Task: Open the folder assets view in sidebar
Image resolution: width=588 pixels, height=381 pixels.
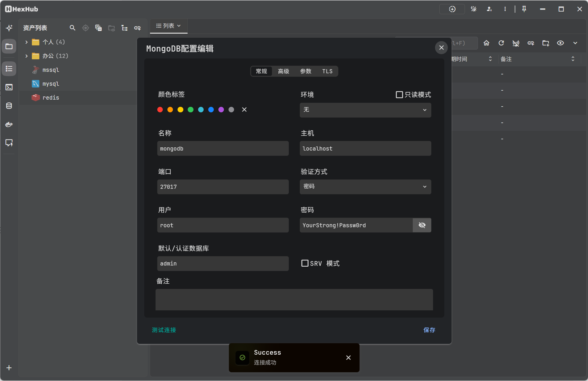Action: click(9, 46)
